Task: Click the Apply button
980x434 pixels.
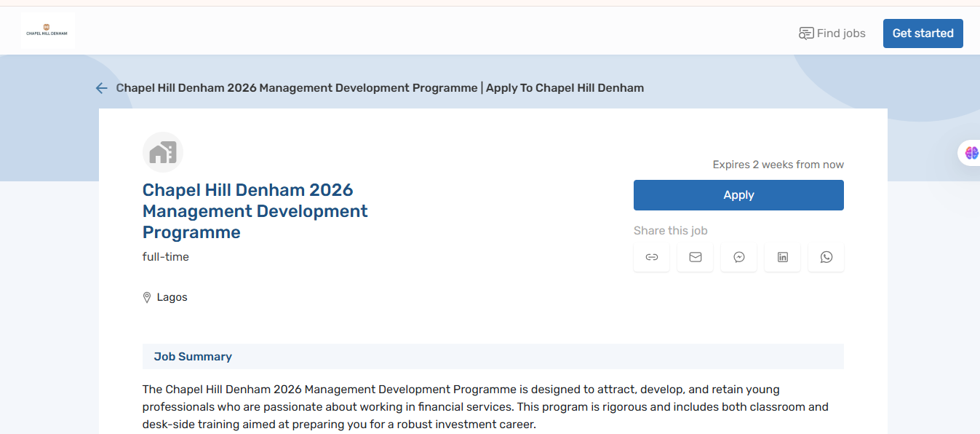Action: pyautogui.click(x=738, y=194)
